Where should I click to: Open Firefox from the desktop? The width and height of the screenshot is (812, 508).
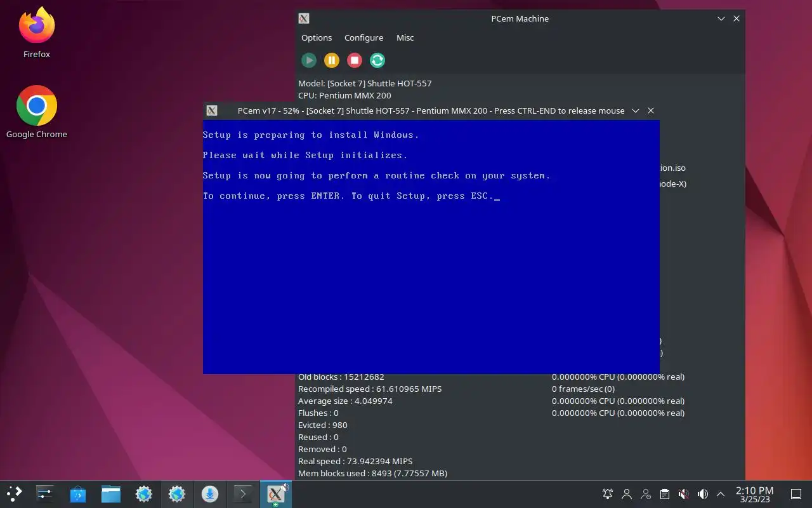click(x=37, y=33)
